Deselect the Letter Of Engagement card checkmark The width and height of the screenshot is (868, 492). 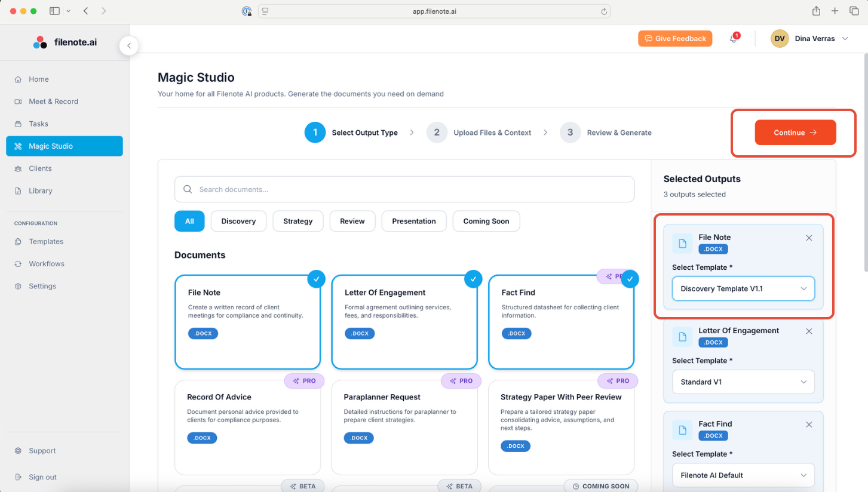(473, 279)
